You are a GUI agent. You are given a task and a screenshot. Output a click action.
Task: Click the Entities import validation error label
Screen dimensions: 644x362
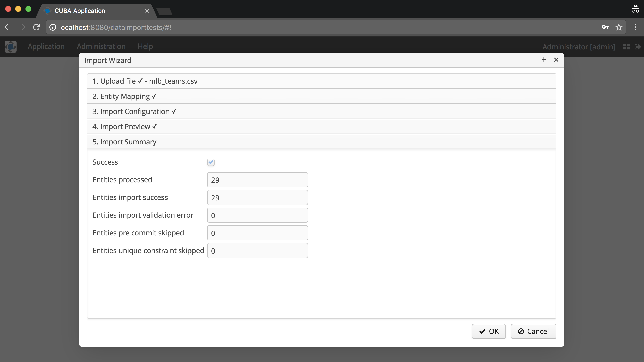[x=143, y=215]
